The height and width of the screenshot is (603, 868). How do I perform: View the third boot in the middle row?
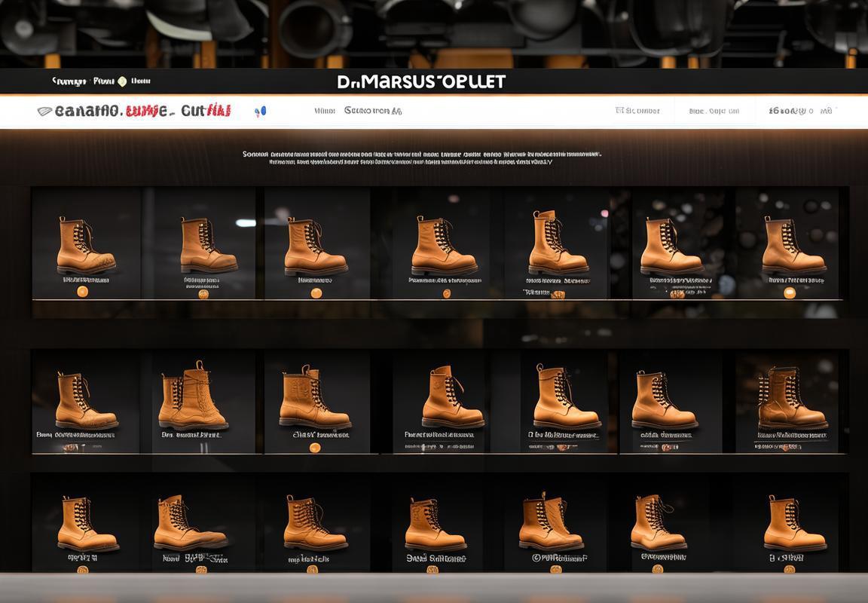tap(315, 396)
